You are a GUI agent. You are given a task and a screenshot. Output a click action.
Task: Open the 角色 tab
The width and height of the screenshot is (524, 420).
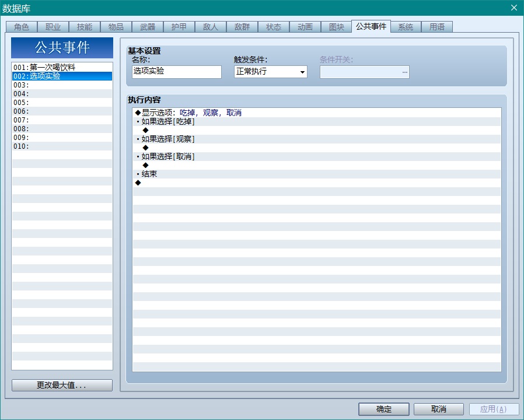coord(22,27)
